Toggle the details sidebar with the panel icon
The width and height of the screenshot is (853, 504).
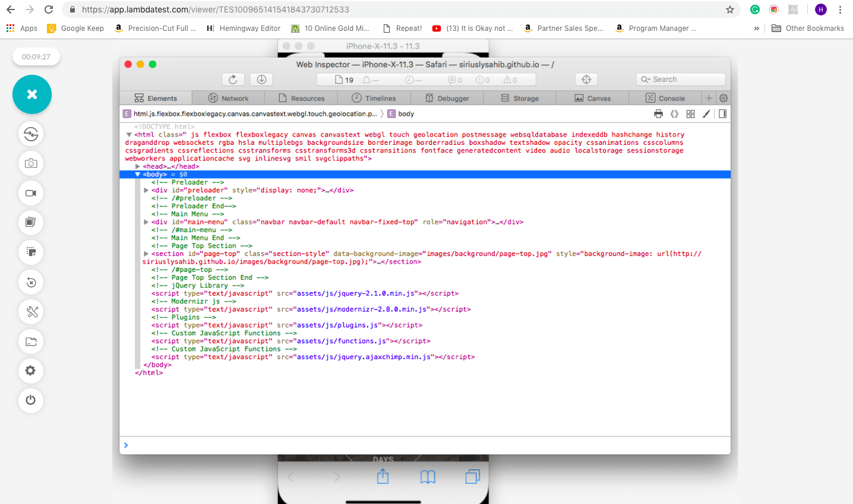click(722, 113)
